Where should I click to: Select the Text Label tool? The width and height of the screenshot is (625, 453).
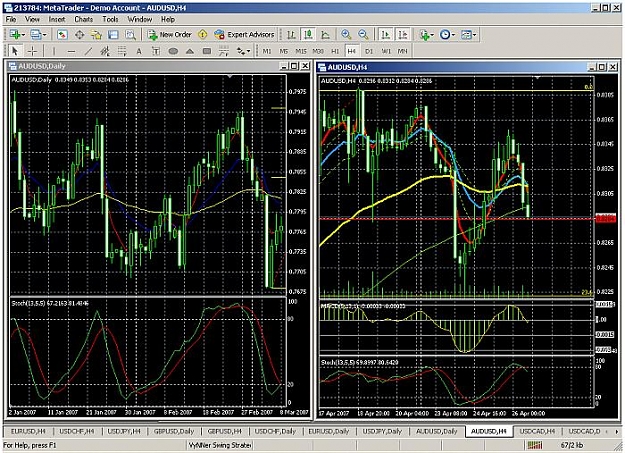pyautogui.click(x=156, y=51)
